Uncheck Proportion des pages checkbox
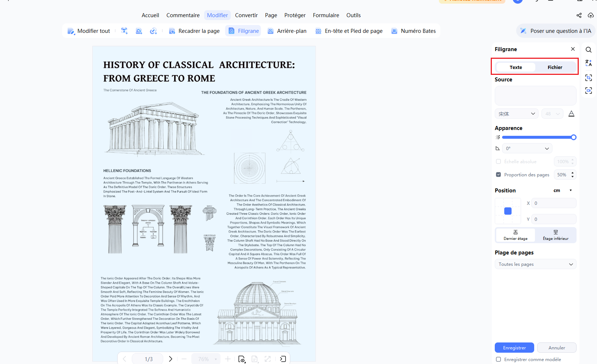The height and width of the screenshot is (364, 597). coord(498,175)
